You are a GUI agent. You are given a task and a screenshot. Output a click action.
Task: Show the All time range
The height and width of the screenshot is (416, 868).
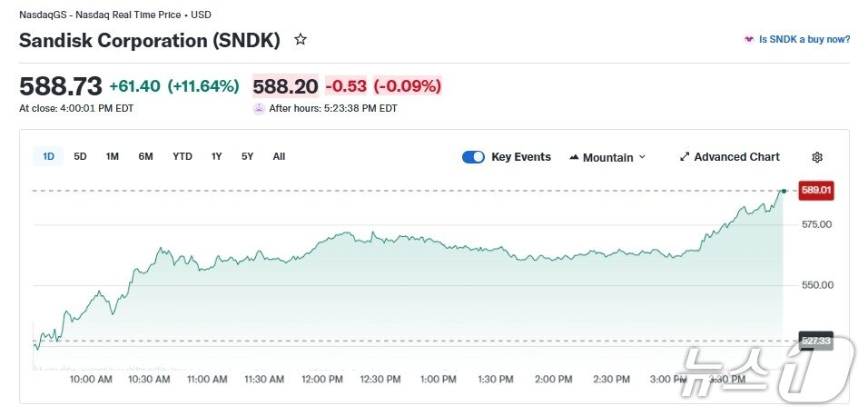pos(279,156)
